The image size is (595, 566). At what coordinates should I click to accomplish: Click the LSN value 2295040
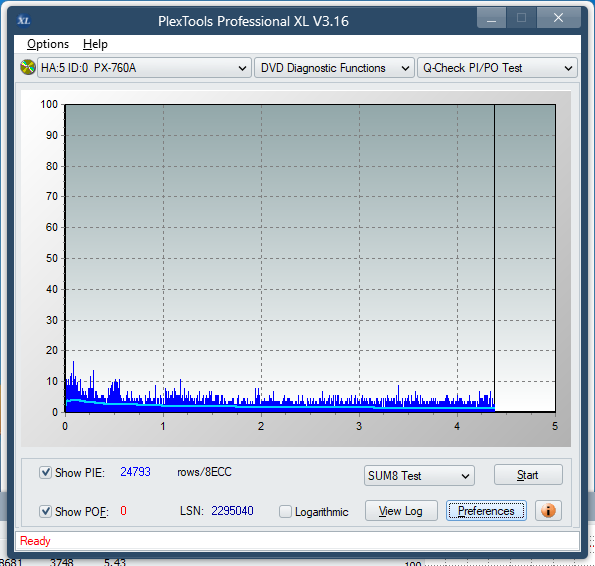[x=232, y=511]
